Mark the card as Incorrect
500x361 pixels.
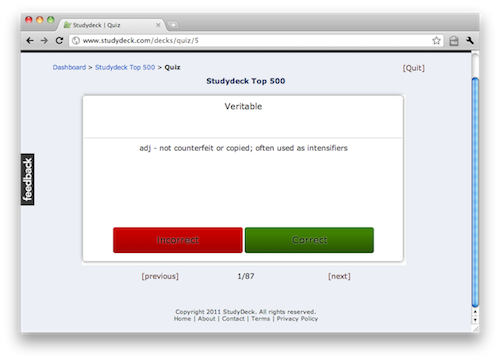178,240
